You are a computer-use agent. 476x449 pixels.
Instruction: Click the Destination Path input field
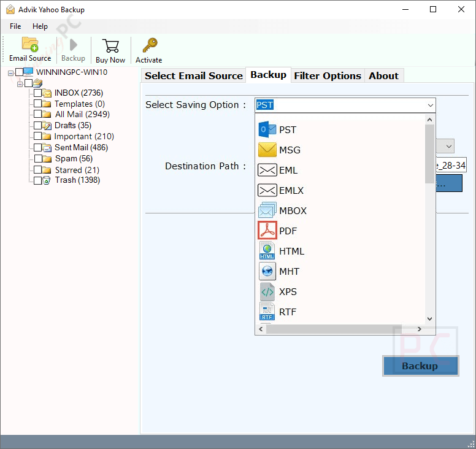[x=451, y=166]
